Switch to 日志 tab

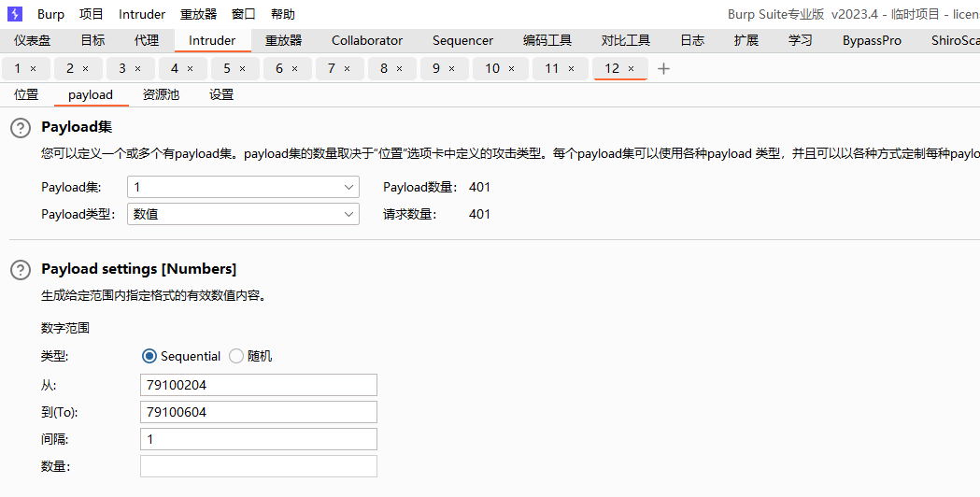tap(692, 40)
